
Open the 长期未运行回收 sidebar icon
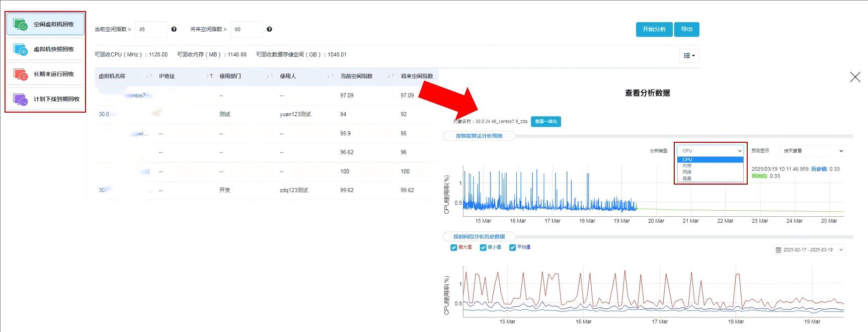[x=21, y=74]
